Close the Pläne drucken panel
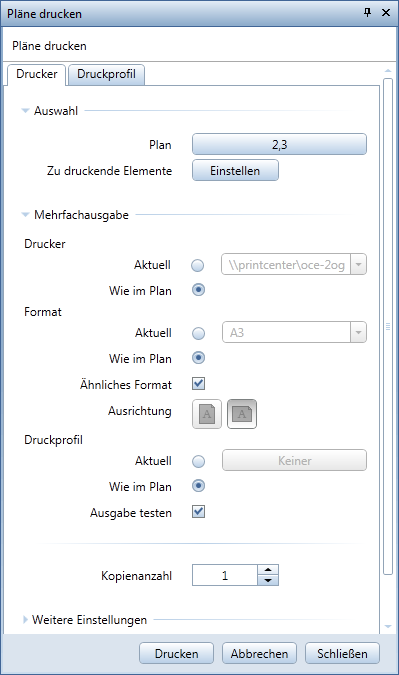 [x=386, y=13]
